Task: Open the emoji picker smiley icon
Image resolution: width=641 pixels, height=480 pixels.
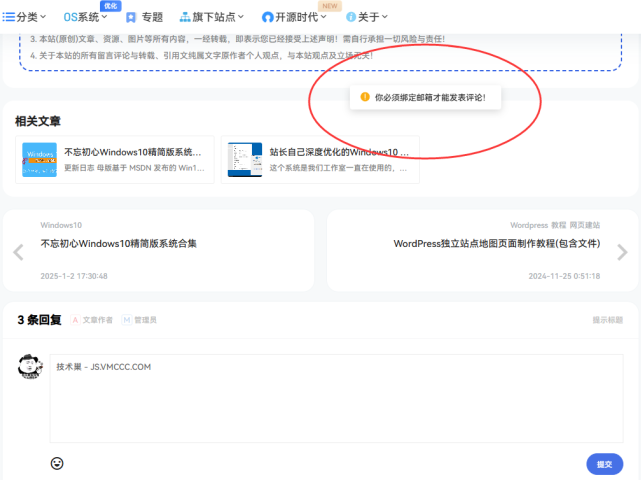Action: (57, 463)
